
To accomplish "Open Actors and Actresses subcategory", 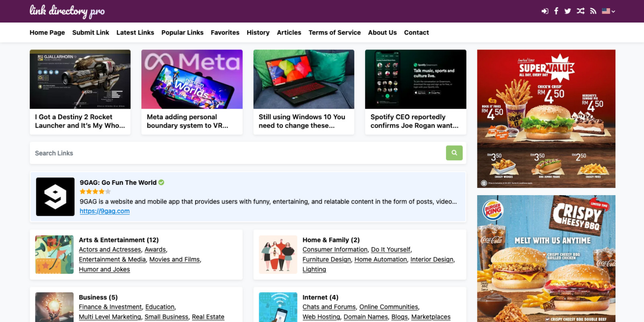I will tap(110, 250).
